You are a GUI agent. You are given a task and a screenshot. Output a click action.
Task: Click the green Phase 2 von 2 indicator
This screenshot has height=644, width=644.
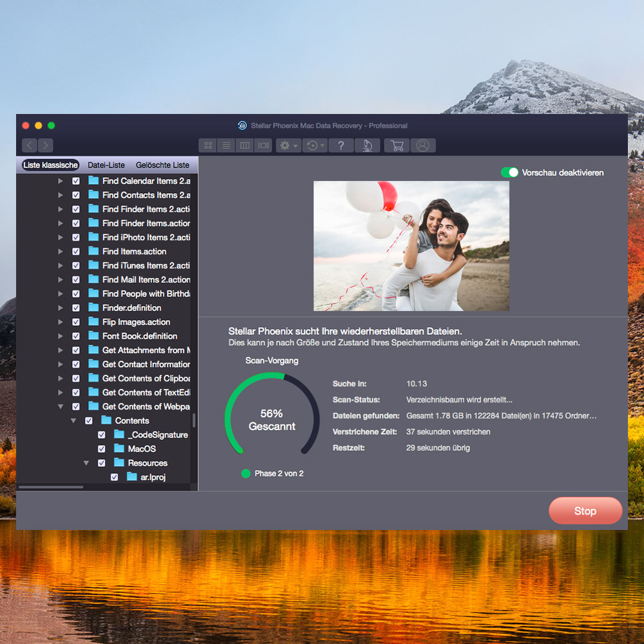[245, 473]
